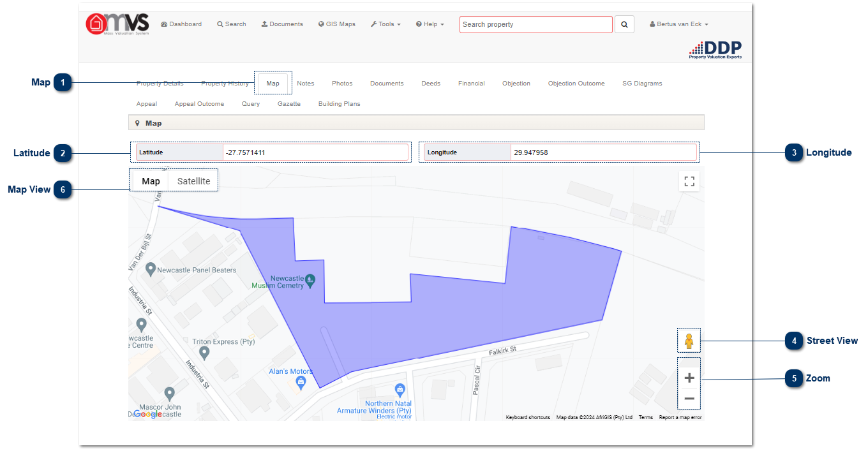This screenshot has width=868, height=451.
Task: Click the Mascor John Deere map pin
Action: (169, 394)
